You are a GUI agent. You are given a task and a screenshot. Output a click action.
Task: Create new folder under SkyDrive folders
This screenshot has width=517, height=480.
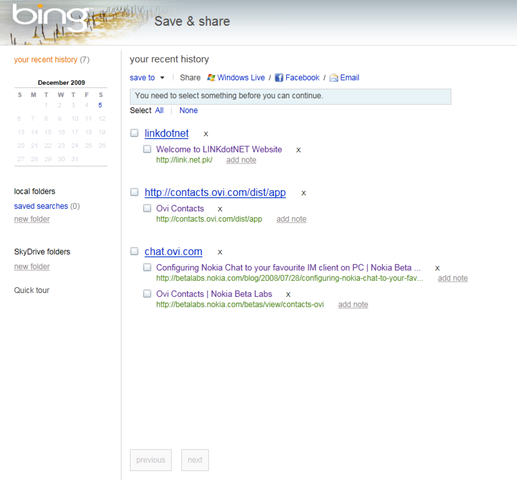pos(32,267)
